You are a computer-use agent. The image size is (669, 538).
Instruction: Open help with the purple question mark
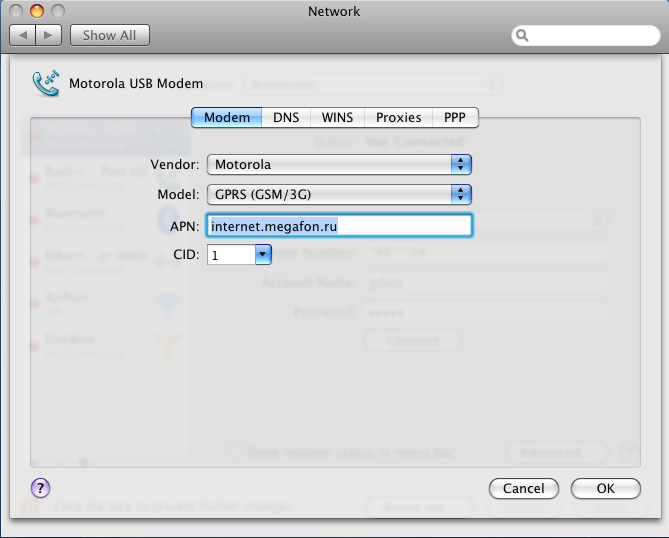pos(41,488)
